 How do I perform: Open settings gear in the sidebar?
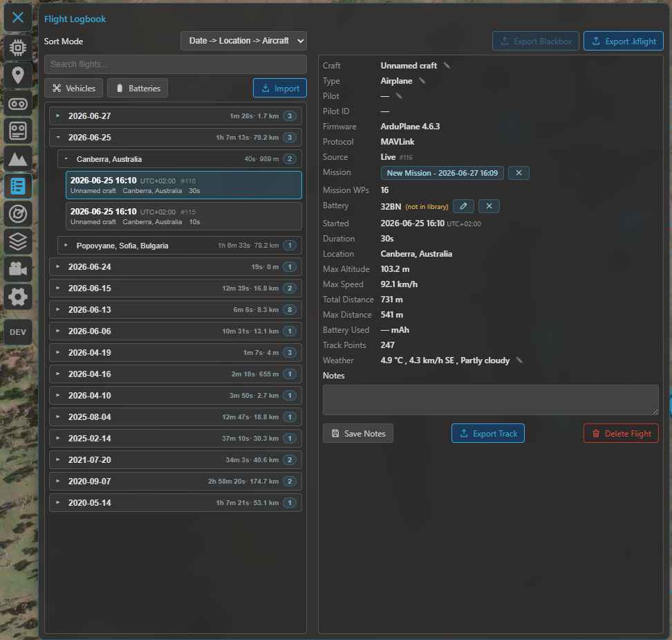(x=17, y=296)
